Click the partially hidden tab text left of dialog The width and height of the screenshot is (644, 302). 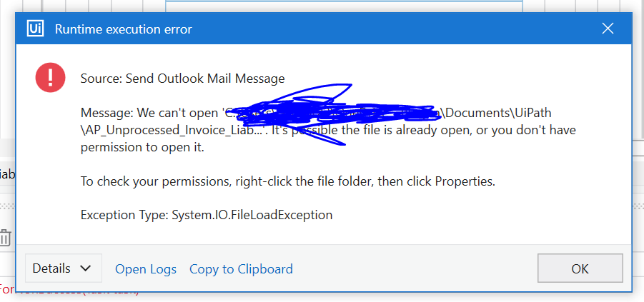tap(7, 174)
